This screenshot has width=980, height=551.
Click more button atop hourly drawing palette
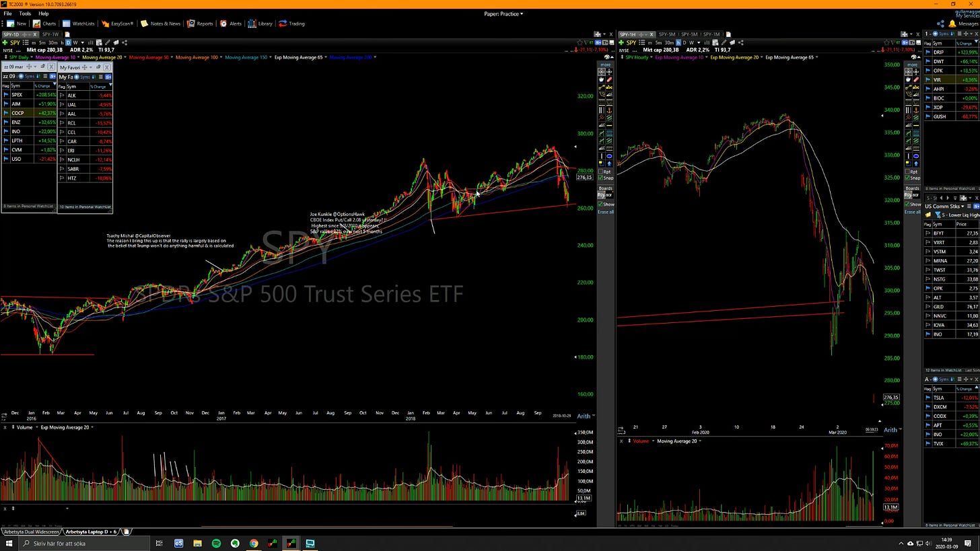coord(912,65)
